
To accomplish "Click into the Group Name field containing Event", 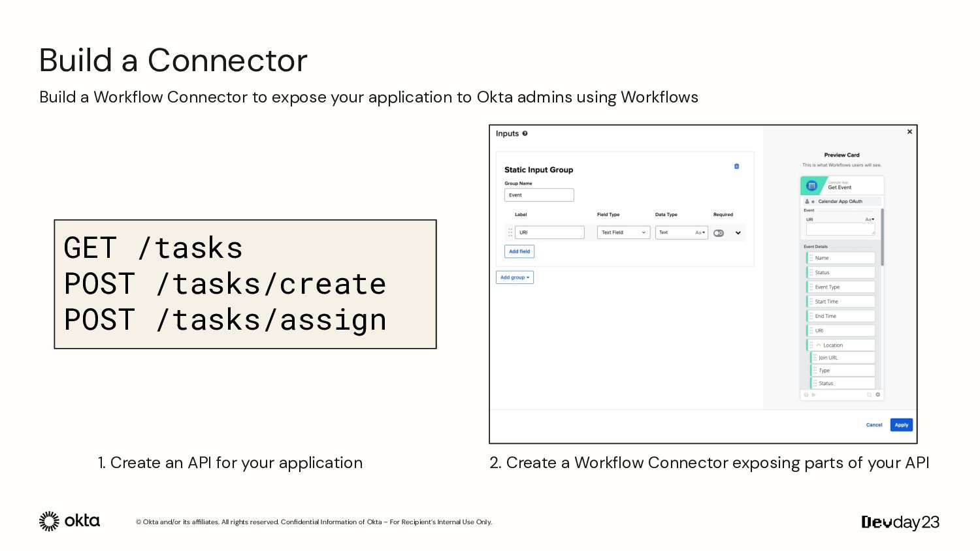I will click(x=539, y=195).
